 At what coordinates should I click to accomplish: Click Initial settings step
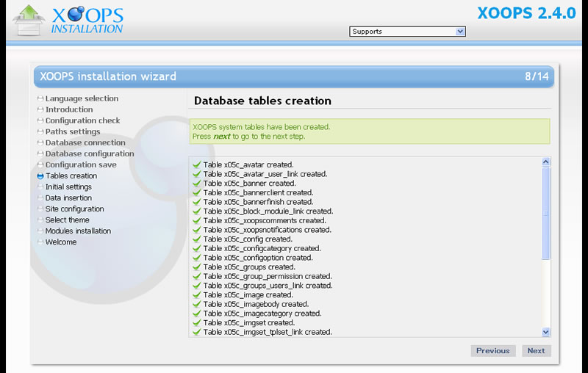click(68, 187)
